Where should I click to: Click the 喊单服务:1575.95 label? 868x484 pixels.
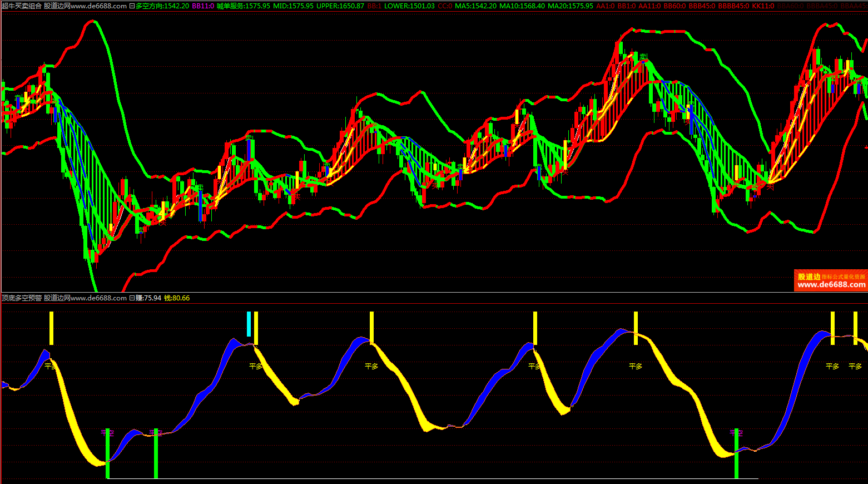244,6
